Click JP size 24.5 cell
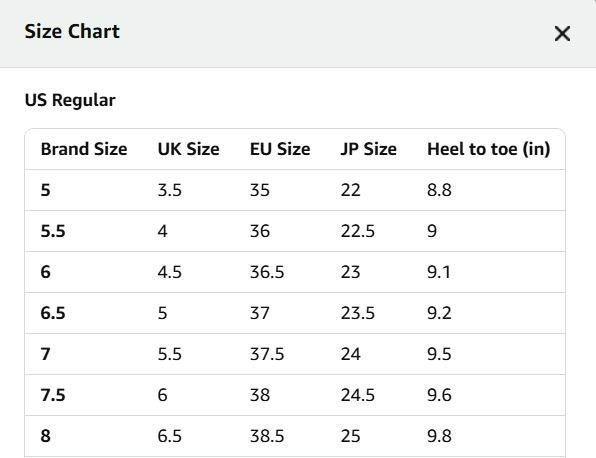Screen dimensions: 596x458 [x=358, y=395]
